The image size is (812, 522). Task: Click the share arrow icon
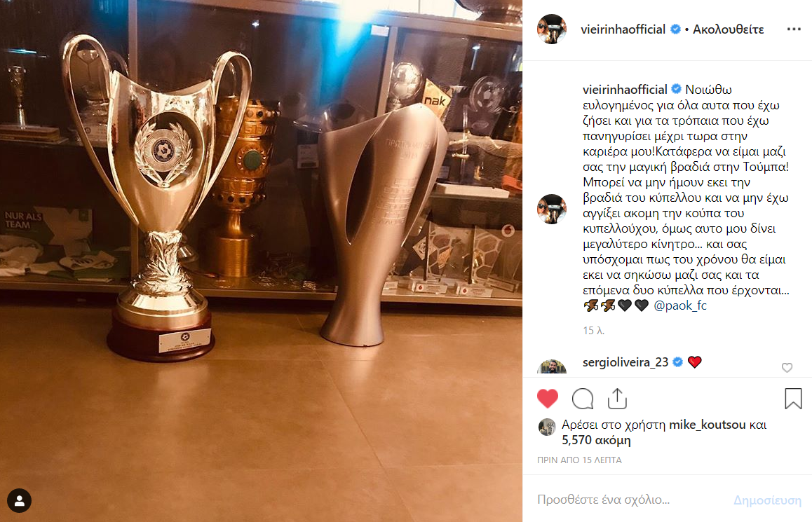[x=617, y=399]
